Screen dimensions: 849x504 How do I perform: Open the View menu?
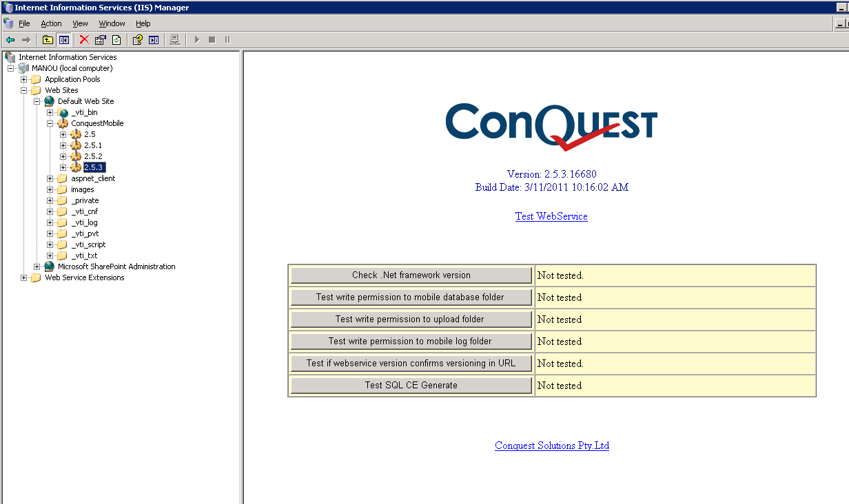[80, 23]
